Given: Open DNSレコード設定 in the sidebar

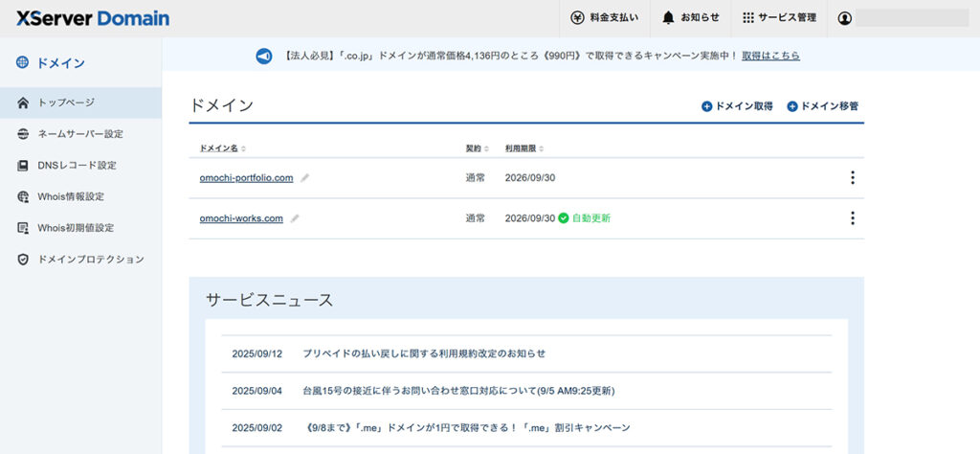Looking at the screenshot, I should pyautogui.click(x=76, y=165).
